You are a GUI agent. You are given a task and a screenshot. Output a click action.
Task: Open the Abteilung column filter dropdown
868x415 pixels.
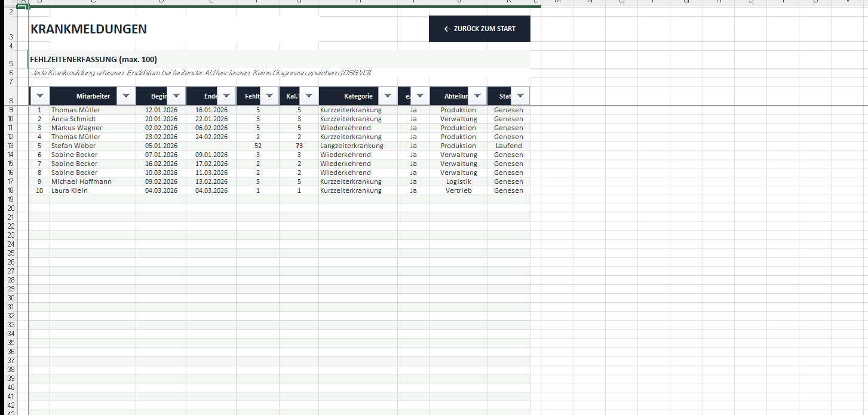click(477, 96)
